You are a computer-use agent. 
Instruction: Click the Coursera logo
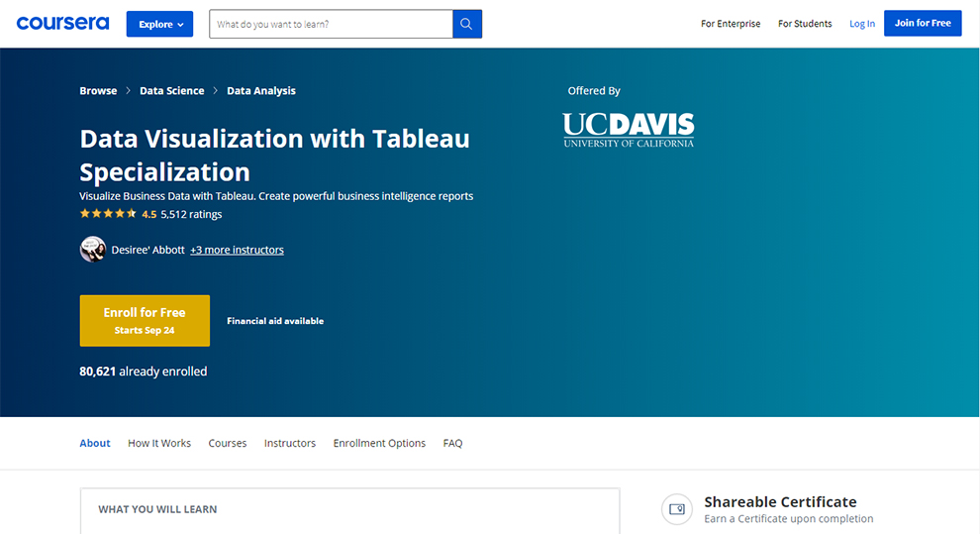[x=62, y=23]
